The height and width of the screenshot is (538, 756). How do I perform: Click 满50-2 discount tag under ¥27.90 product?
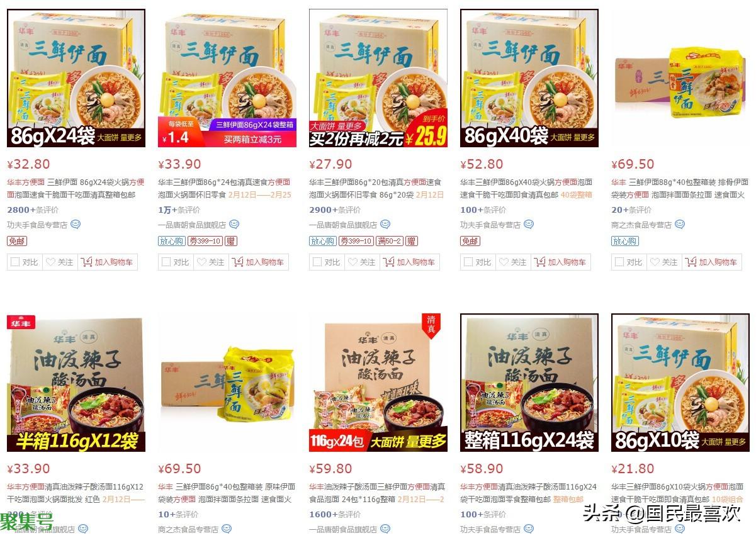pyautogui.click(x=390, y=241)
